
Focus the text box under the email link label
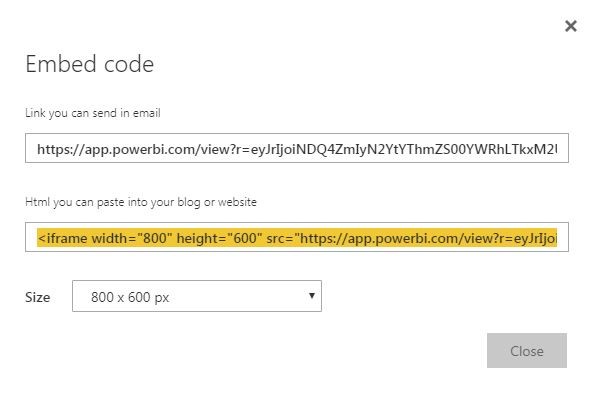(x=297, y=148)
